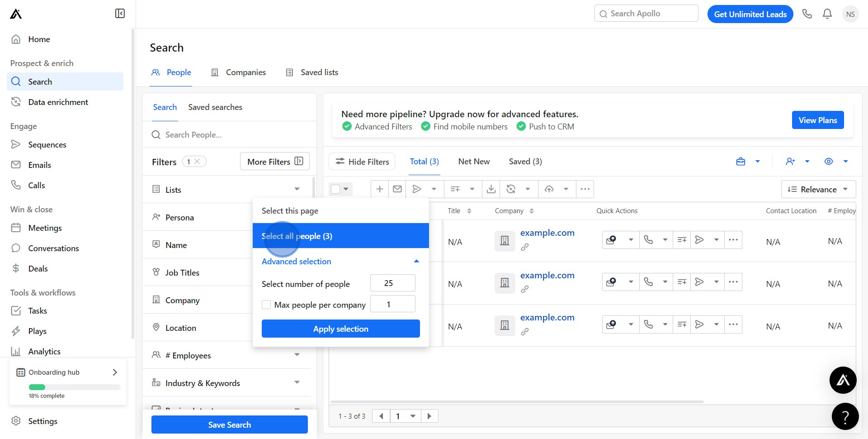Open Settings in the sidebar
This screenshot has height=439, width=868.
click(65, 421)
